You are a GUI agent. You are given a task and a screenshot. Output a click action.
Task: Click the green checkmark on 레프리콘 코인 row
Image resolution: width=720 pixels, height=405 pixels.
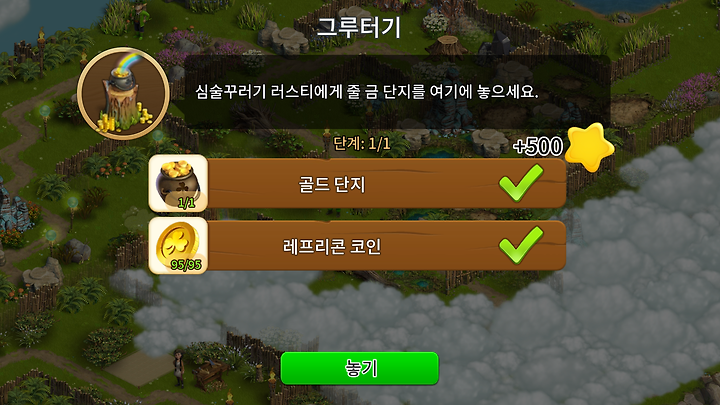(521, 245)
